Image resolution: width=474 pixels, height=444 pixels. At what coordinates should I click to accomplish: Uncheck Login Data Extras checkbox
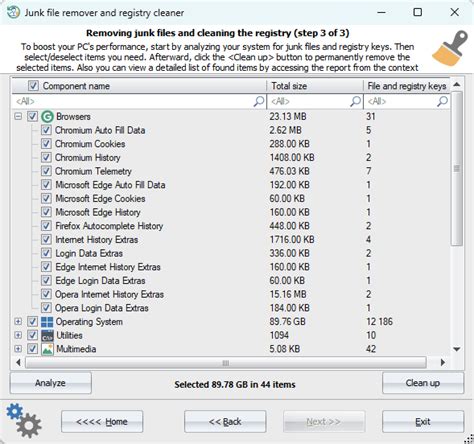(x=46, y=253)
